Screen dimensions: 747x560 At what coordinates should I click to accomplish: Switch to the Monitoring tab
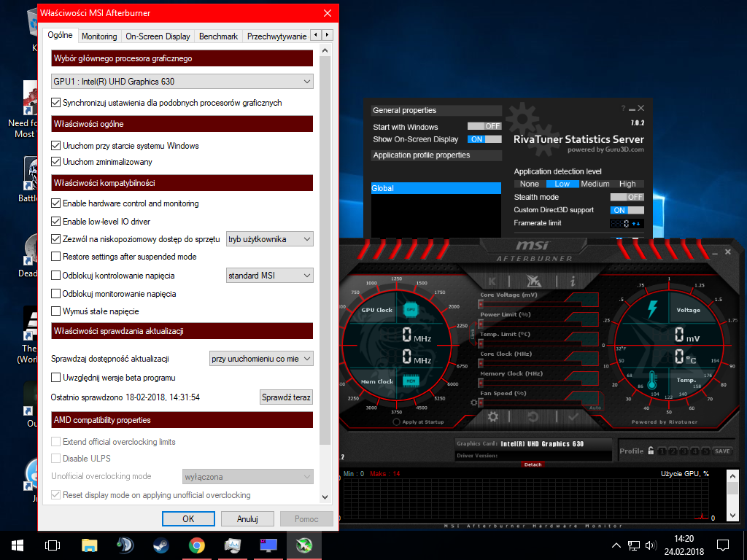(99, 36)
